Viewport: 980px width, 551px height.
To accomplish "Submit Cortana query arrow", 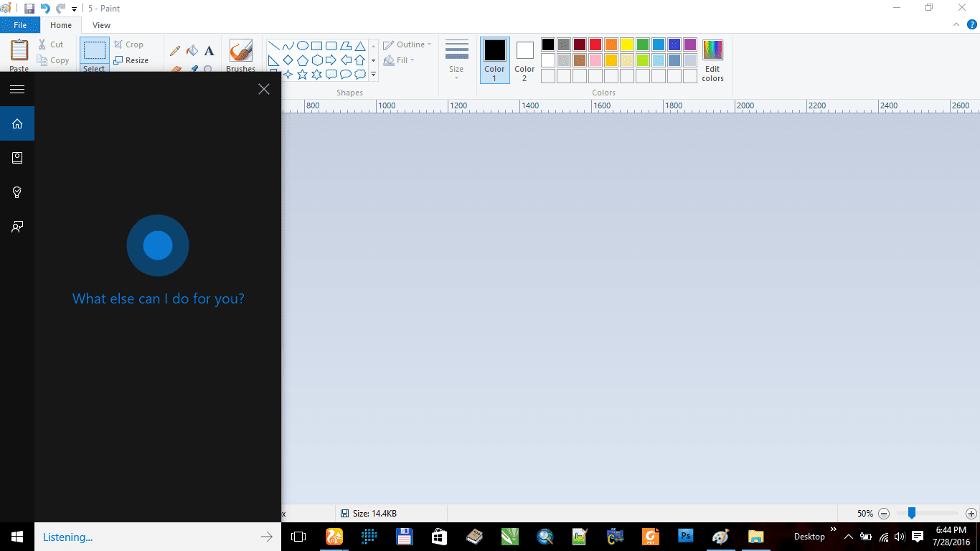I will pos(267,537).
